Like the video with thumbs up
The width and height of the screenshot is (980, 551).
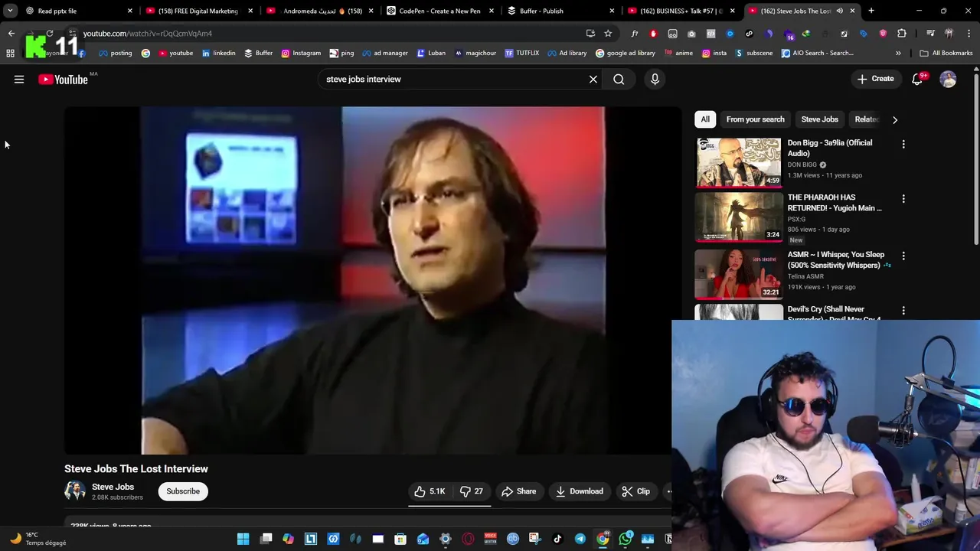point(430,491)
